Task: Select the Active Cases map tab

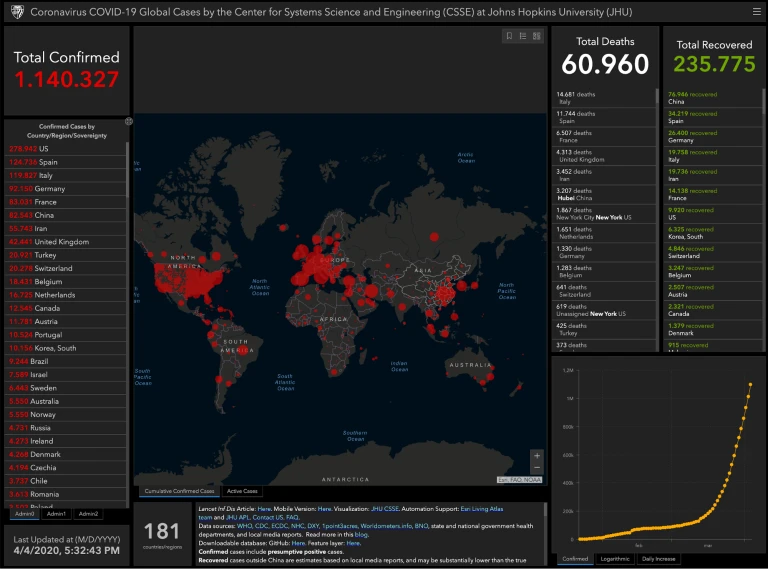Action: pyautogui.click(x=242, y=491)
